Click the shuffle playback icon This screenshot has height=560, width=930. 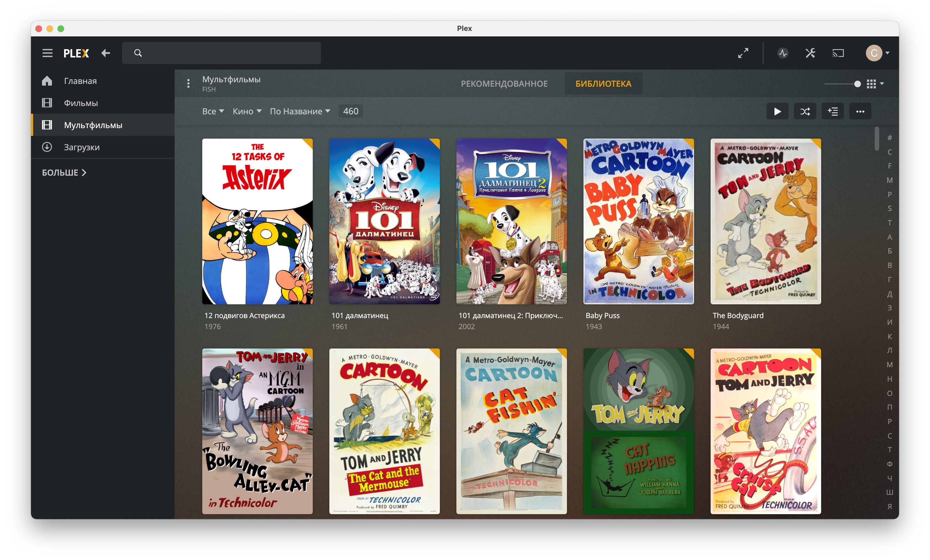805,111
